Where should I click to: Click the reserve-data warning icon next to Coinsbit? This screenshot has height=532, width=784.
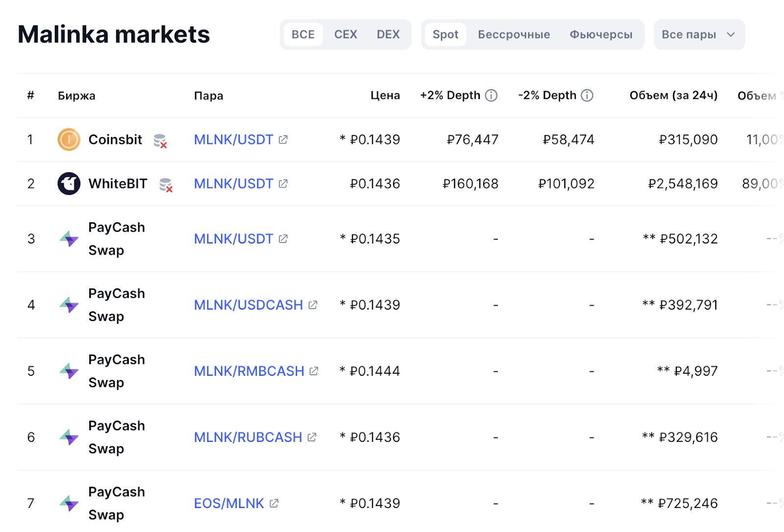point(160,141)
